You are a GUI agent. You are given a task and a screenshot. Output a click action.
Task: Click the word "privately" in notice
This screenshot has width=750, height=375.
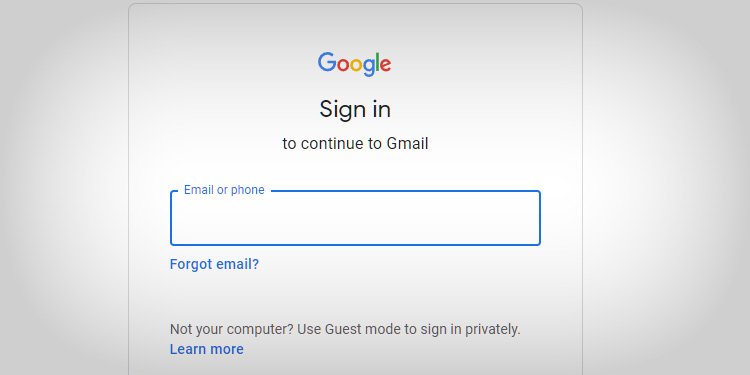(492, 330)
